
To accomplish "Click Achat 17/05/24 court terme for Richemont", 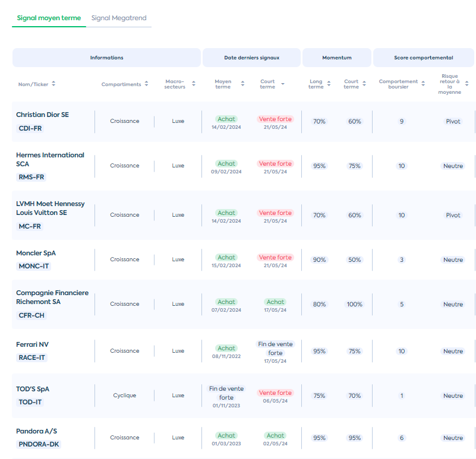I will [x=275, y=302].
